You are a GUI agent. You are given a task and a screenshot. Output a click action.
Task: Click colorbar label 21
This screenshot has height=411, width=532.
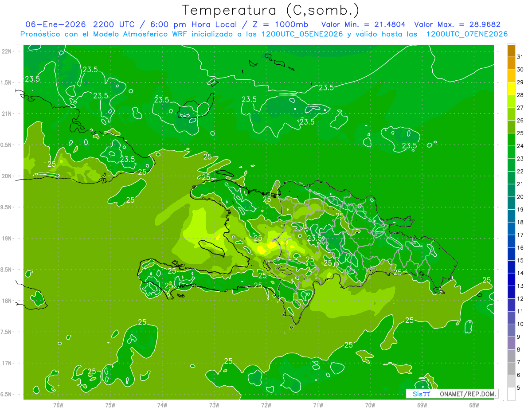click(520, 184)
